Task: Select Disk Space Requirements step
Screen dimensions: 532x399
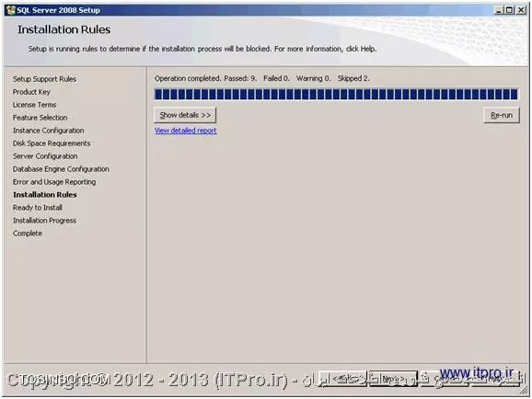Action: 52,143
